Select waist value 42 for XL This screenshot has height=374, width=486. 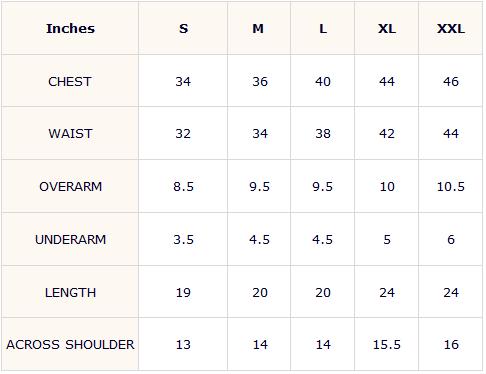[x=387, y=134]
